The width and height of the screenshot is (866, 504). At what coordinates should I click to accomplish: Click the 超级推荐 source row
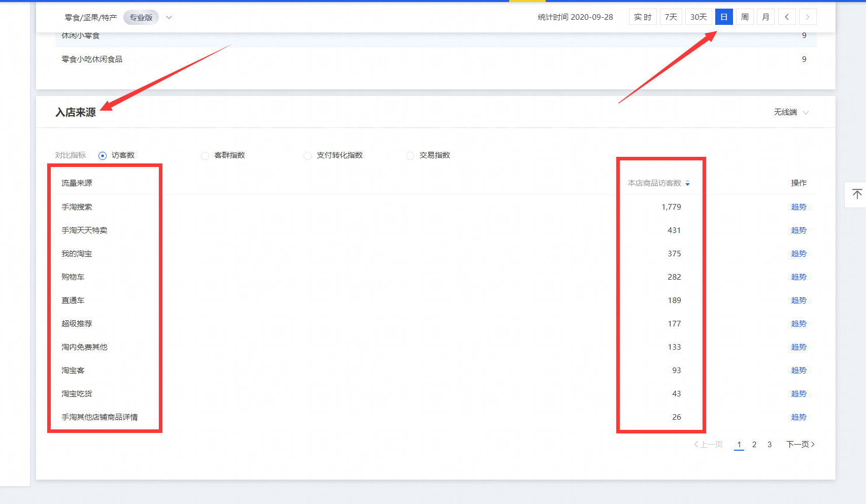click(x=436, y=324)
